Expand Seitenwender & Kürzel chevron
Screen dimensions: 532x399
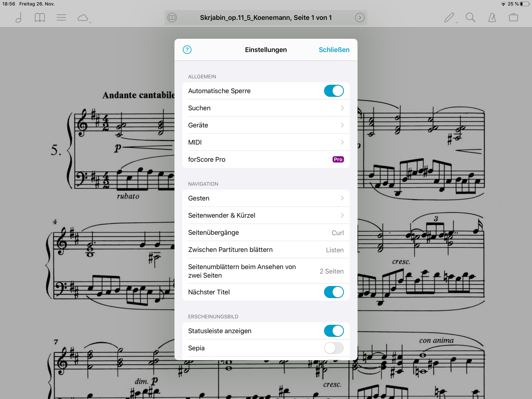(x=342, y=215)
